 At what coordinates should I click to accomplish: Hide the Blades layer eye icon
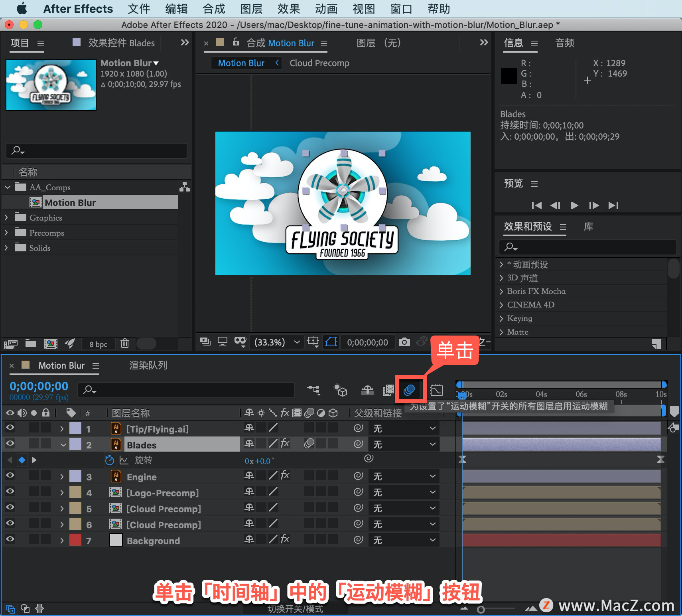click(x=10, y=444)
